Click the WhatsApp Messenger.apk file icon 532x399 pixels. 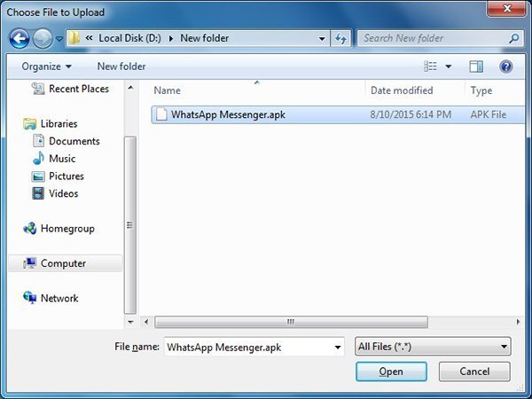pos(161,114)
